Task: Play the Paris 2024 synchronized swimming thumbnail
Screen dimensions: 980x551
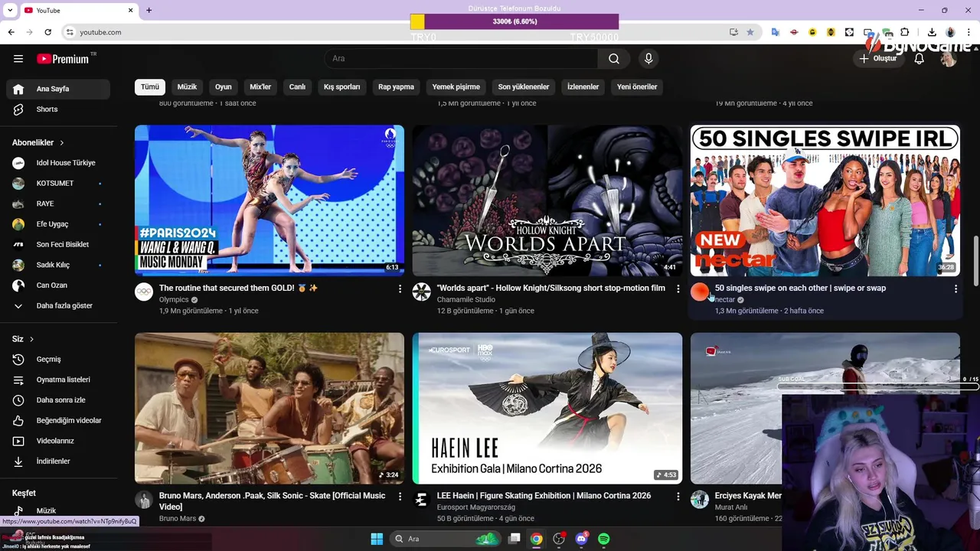Action: [x=269, y=200]
